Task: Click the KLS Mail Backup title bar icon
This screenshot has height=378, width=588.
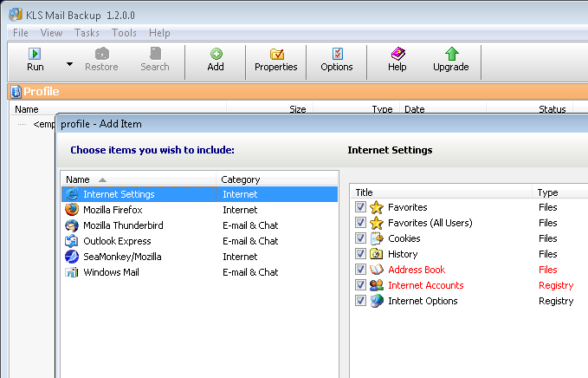Action: pyautogui.click(x=16, y=15)
